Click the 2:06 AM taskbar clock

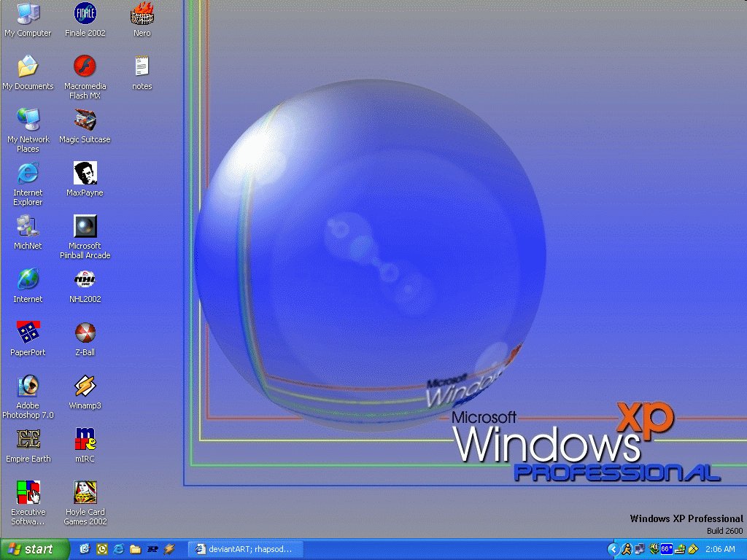720,549
